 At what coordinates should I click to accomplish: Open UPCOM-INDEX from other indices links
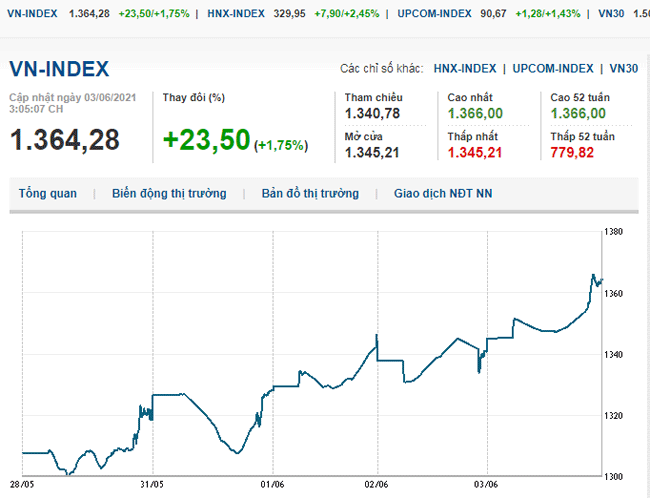[553, 68]
